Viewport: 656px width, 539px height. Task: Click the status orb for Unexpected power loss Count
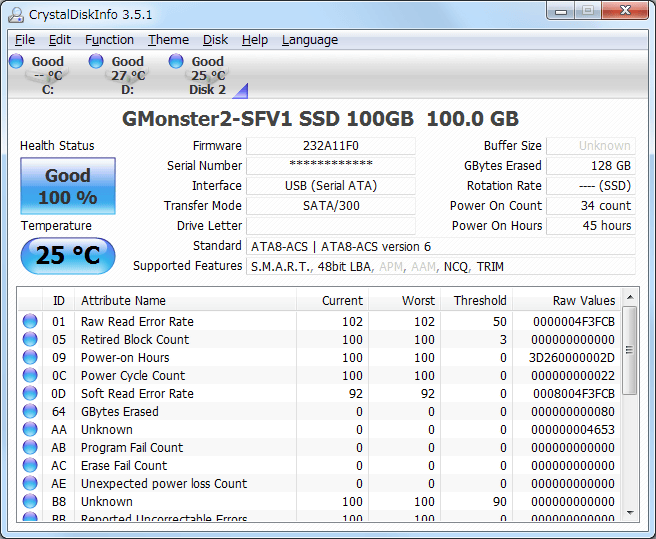pyautogui.click(x=30, y=483)
